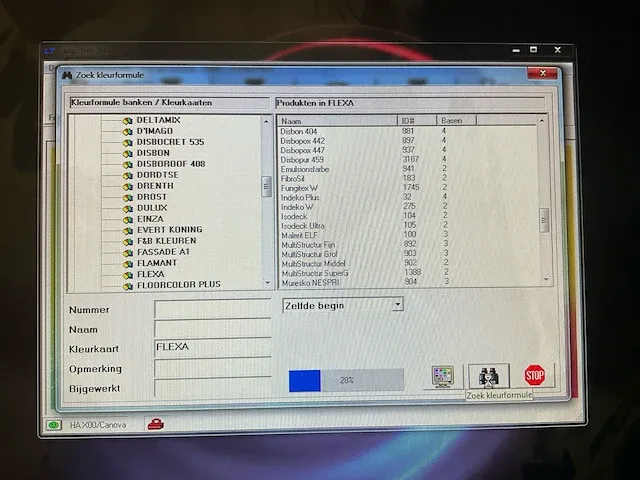The width and height of the screenshot is (640, 480).
Task: Sort products by Basen column header
Action: pos(456,120)
